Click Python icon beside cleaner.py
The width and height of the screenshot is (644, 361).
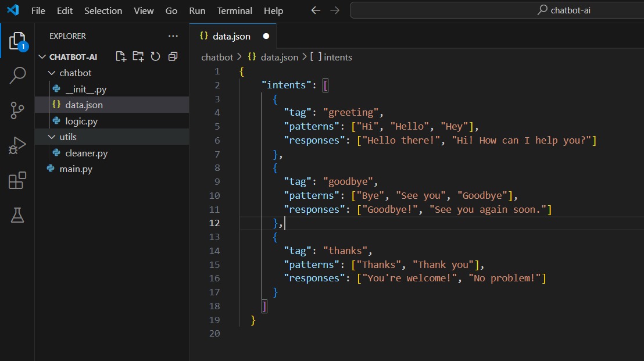pos(57,153)
